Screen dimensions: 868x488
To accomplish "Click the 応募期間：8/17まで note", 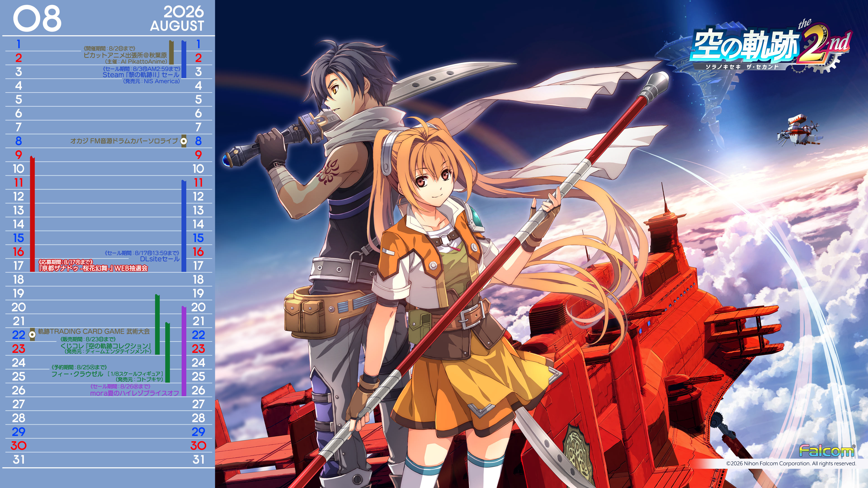I will click(65, 262).
